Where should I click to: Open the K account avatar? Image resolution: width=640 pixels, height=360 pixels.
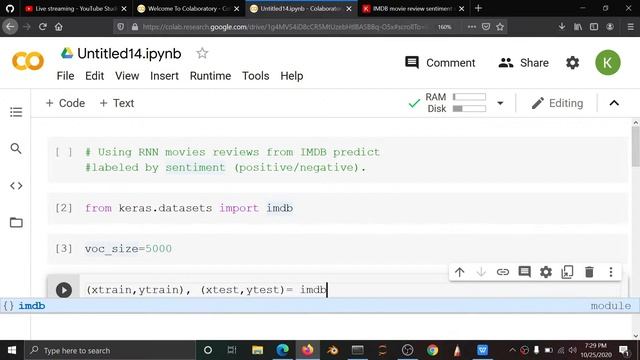coord(608,63)
